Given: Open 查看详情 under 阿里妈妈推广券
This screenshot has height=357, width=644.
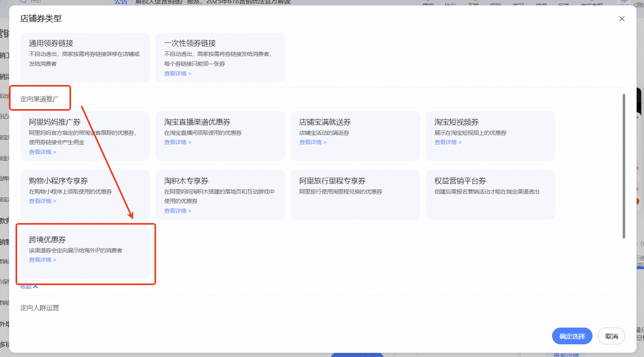Looking at the screenshot, I should [42, 152].
